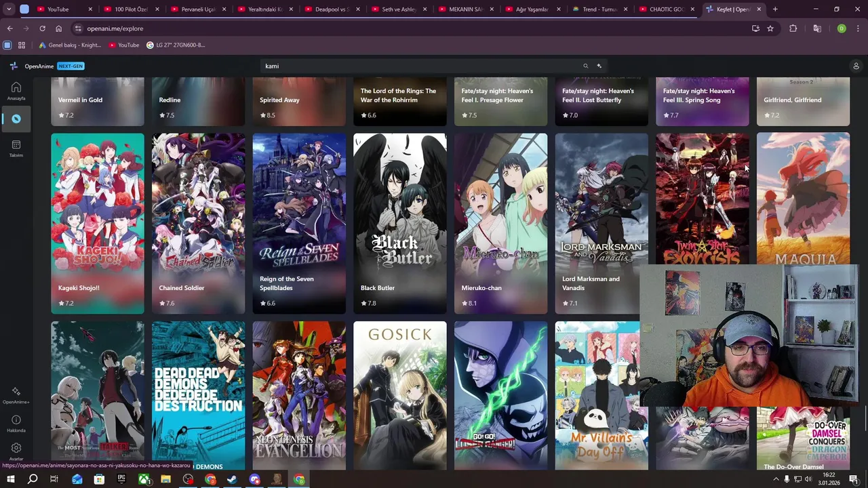Click the site info icon beside URL
This screenshot has width=868, height=488.
[78, 28]
